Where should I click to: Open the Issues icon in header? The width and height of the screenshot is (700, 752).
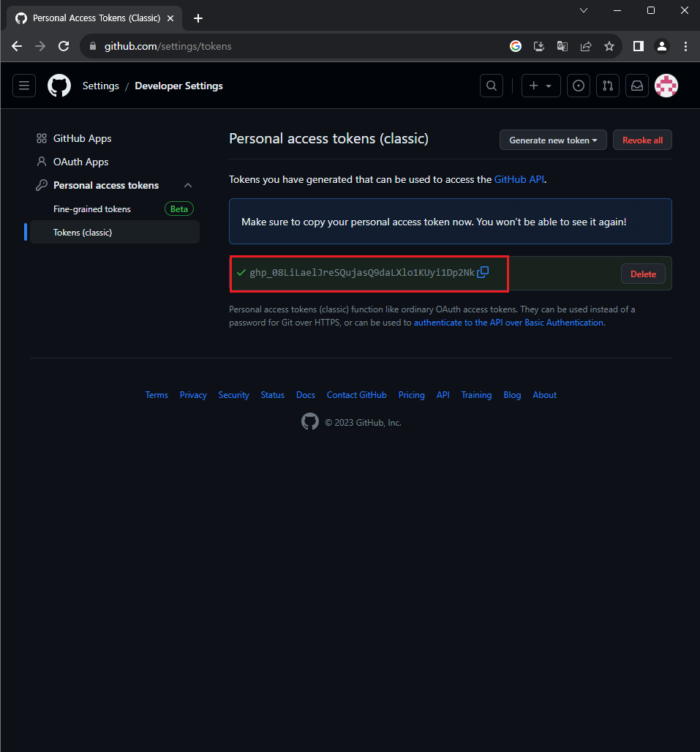point(579,86)
